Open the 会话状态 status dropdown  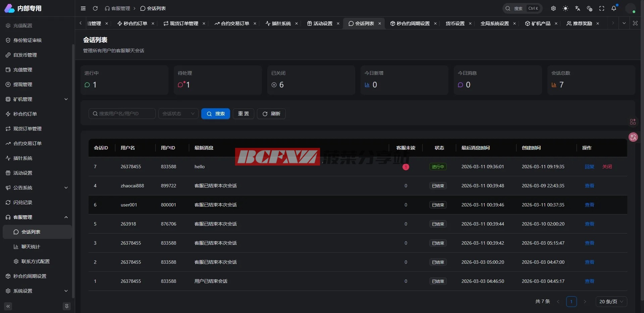[x=178, y=114]
